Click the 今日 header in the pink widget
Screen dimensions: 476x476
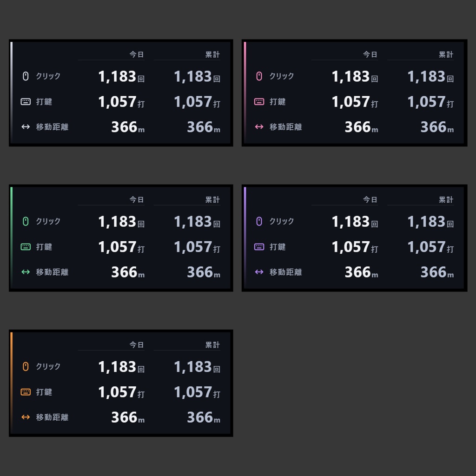[370, 55]
